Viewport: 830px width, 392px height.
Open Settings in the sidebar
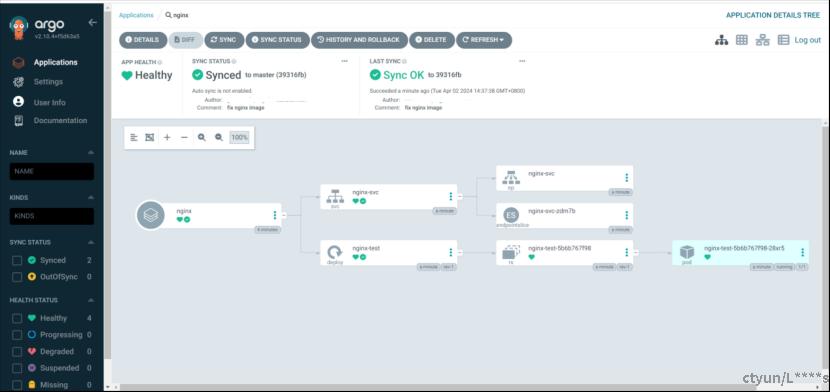click(x=48, y=82)
